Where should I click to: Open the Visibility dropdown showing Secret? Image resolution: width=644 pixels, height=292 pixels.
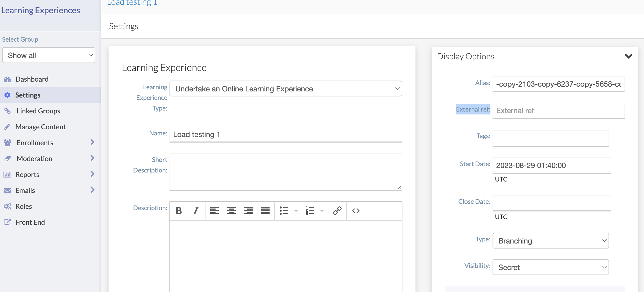(x=551, y=267)
